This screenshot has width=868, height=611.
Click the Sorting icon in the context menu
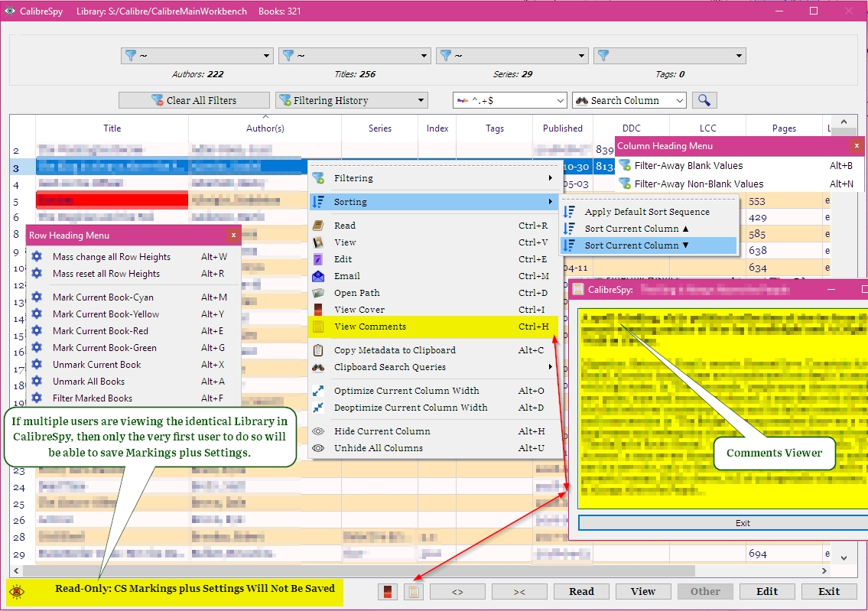318,201
